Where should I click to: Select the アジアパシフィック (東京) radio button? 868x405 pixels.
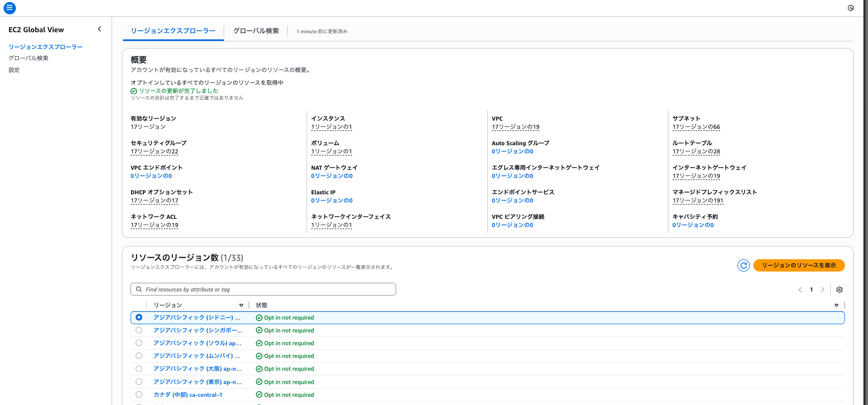pyautogui.click(x=139, y=382)
